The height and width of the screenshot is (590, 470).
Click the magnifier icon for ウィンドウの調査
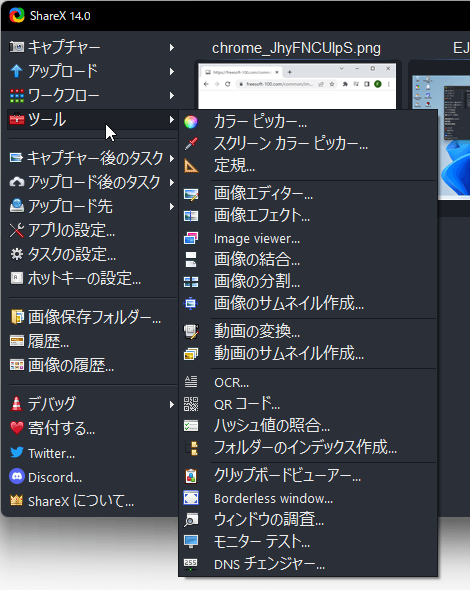191,520
